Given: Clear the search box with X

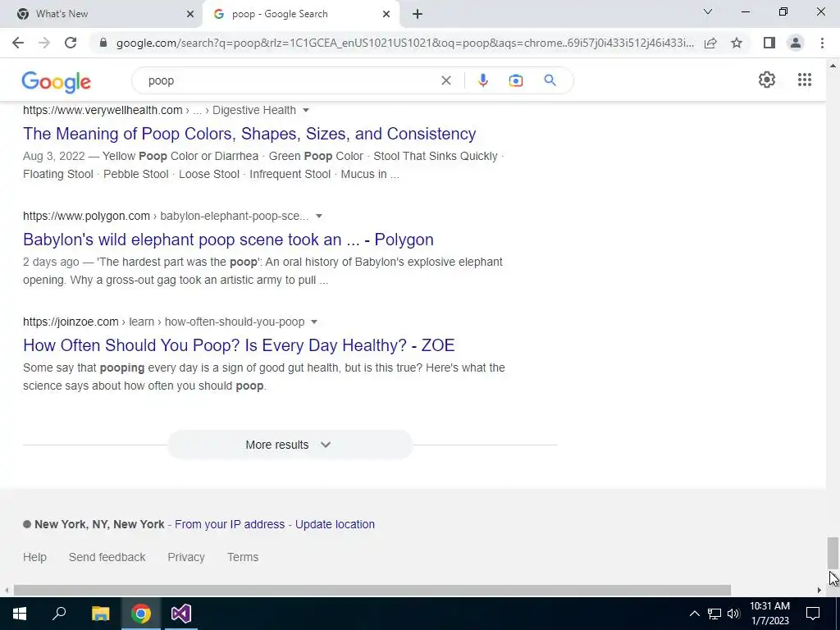Looking at the screenshot, I should (445, 80).
